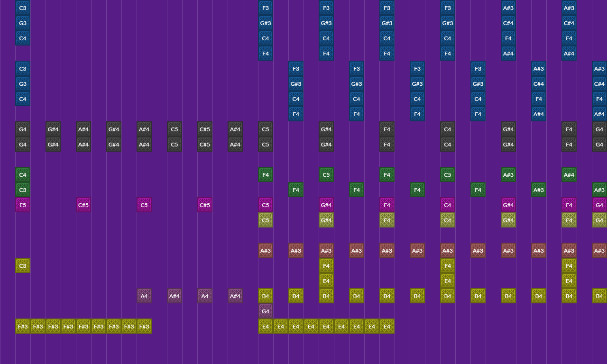The height and width of the screenshot is (364, 607).
Task: Click the green A#4 note
Action: [569, 175]
